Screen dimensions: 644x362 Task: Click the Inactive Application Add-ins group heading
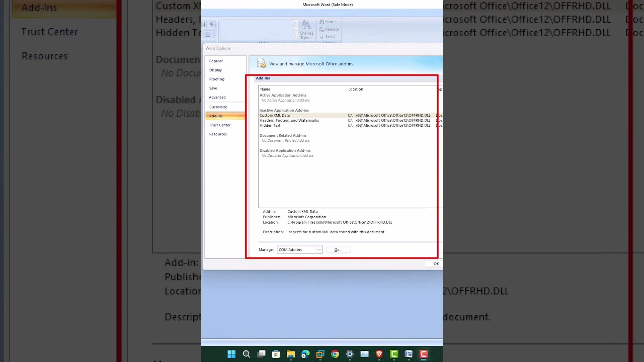click(284, 110)
